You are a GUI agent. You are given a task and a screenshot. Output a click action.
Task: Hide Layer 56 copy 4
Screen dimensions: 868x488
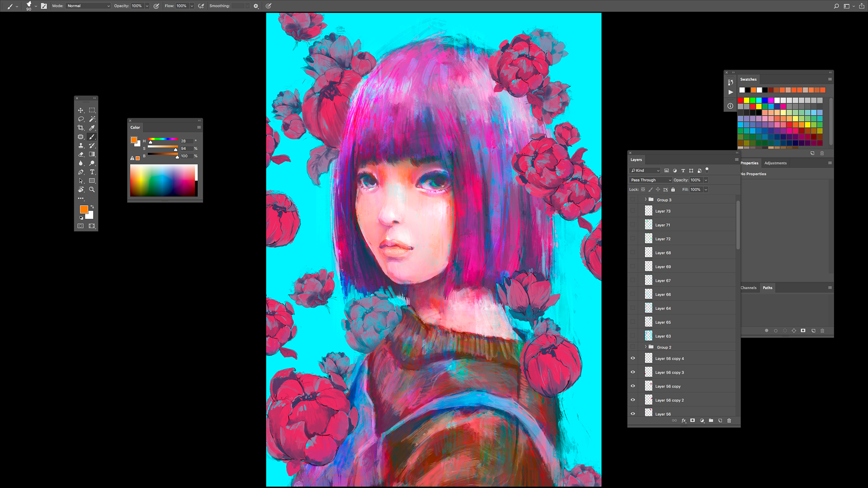[x=633, y=358]
